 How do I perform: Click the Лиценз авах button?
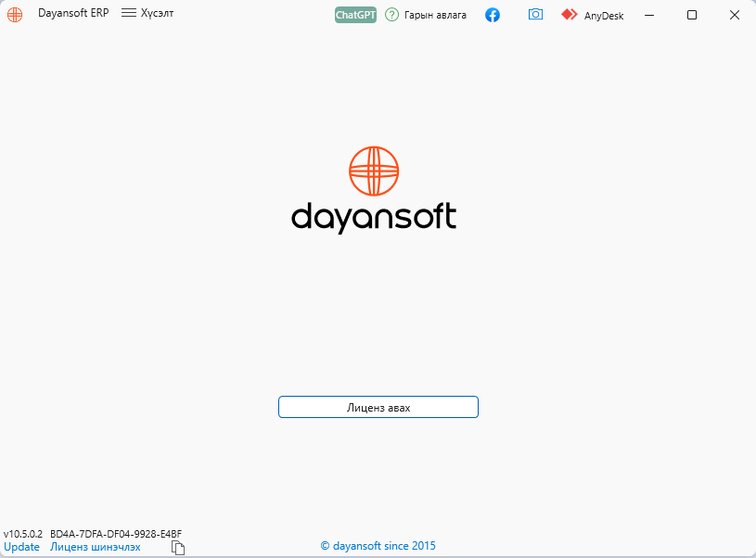pyautogui.click(x=378, y=407)
